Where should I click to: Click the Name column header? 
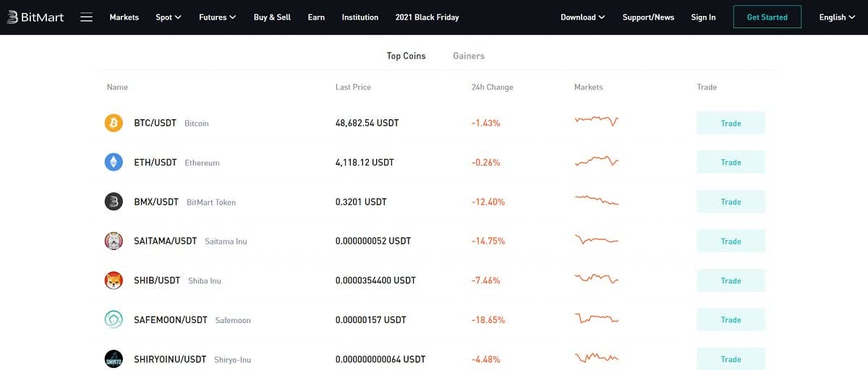pyautogui.click(x=117, y=87)
